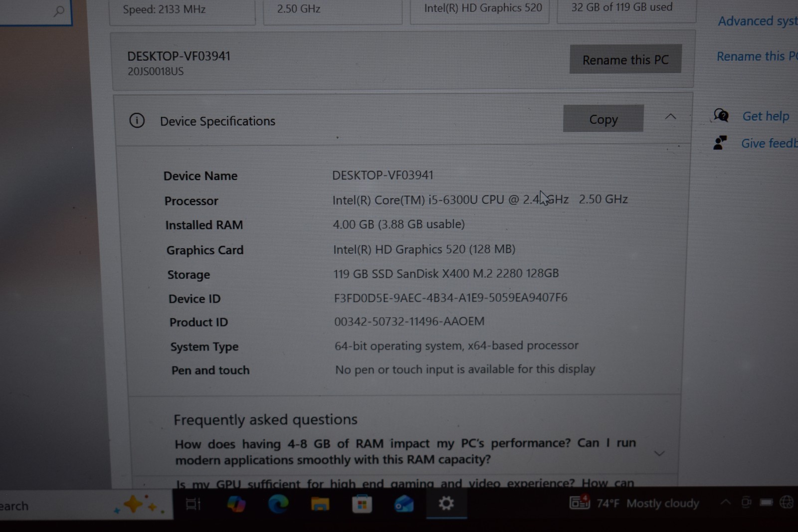Screen dimensions: 798x532
Task: Click the Frequently asked questions heading
Action: [x=265, y=420]
